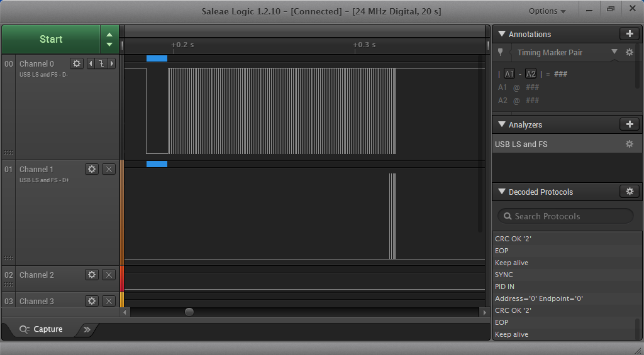
Task: Open Timing Marker Pair settings gear
Action: (629, 52)
